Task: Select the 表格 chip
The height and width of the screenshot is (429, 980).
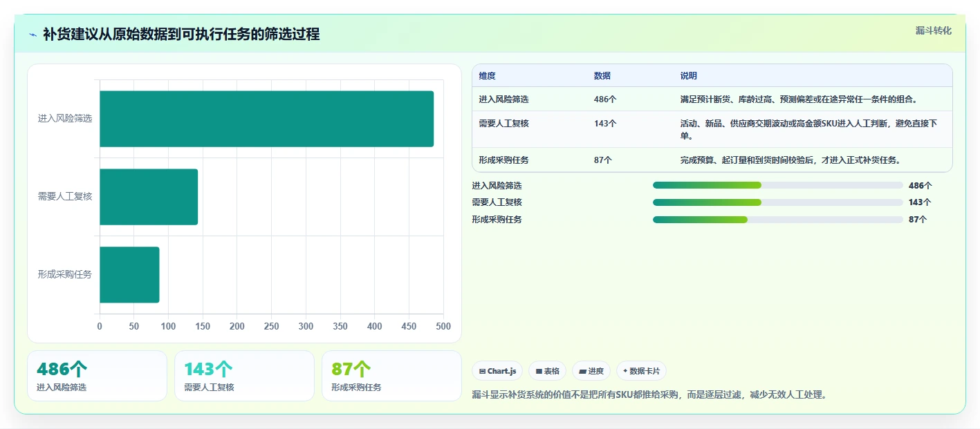Action: coord(547,371)
